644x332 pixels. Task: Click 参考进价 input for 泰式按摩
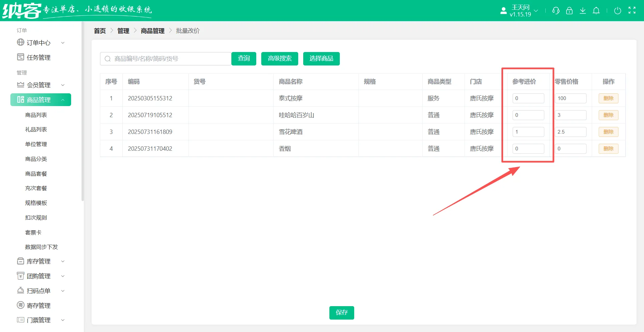point(528,98)
